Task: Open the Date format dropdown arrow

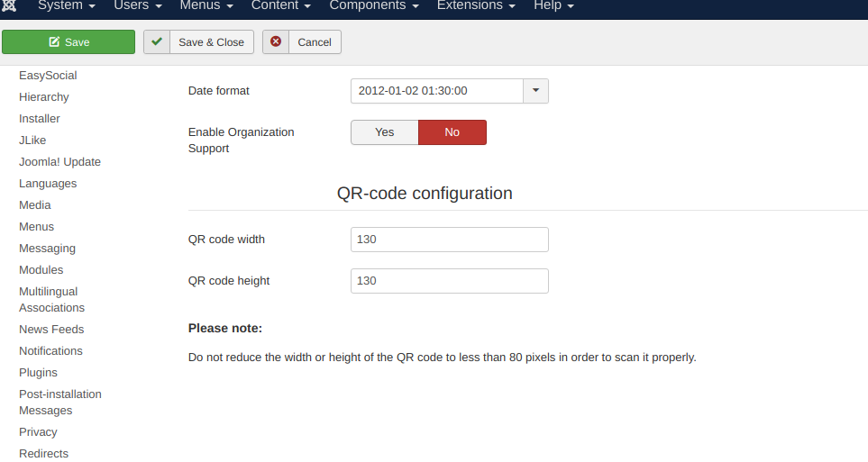Action: click(535, 91)
